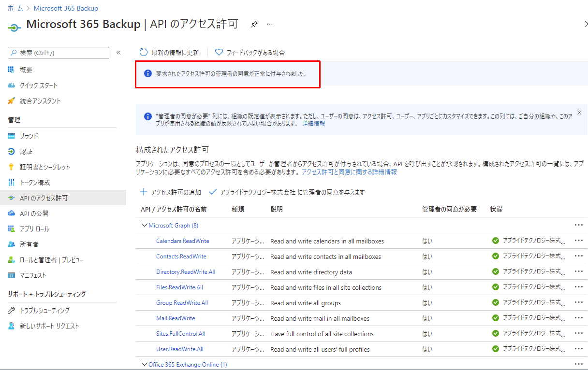Grant admin consent for アプライドテクノロジー株式会社
This screenshot has width=588, height=370.
287,192
